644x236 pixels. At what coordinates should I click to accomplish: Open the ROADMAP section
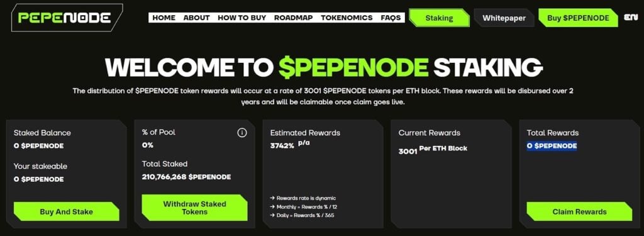pyautogui.click(x=293, y=18)
